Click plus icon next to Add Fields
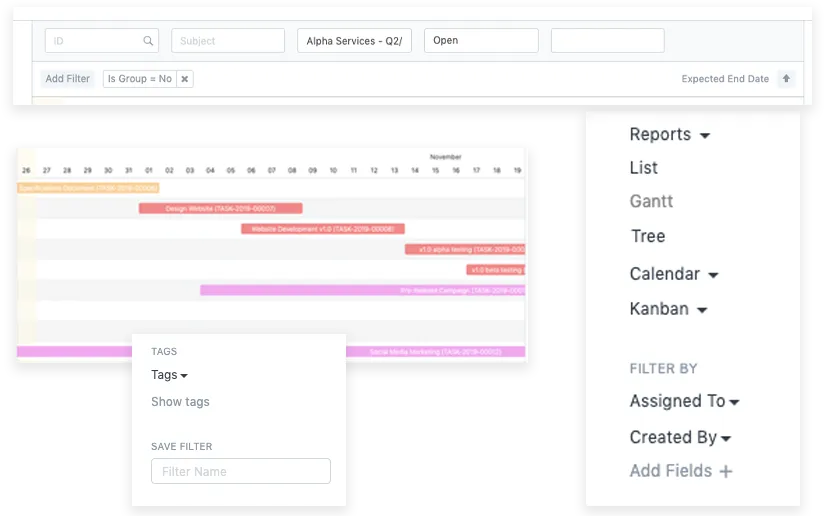Image resolution: width=826 pixels, height=516 pixels. tap(726, 471)
